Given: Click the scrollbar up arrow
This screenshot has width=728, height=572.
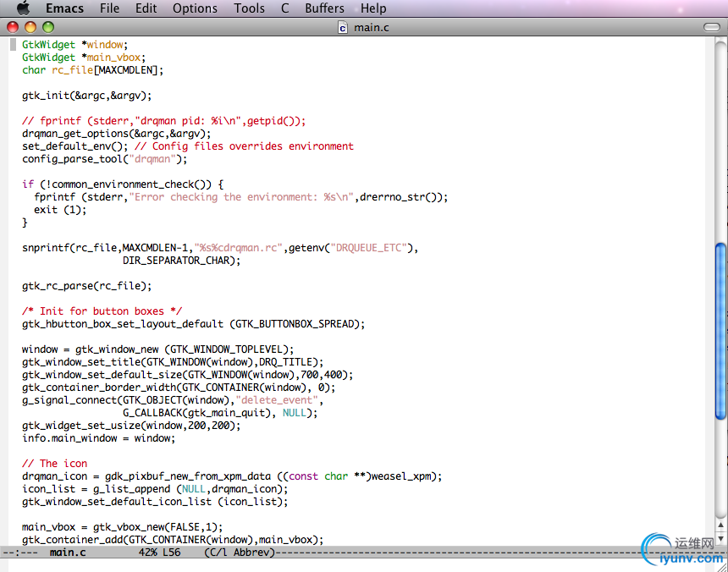Looking at the screenshot, I should [720, 525].
